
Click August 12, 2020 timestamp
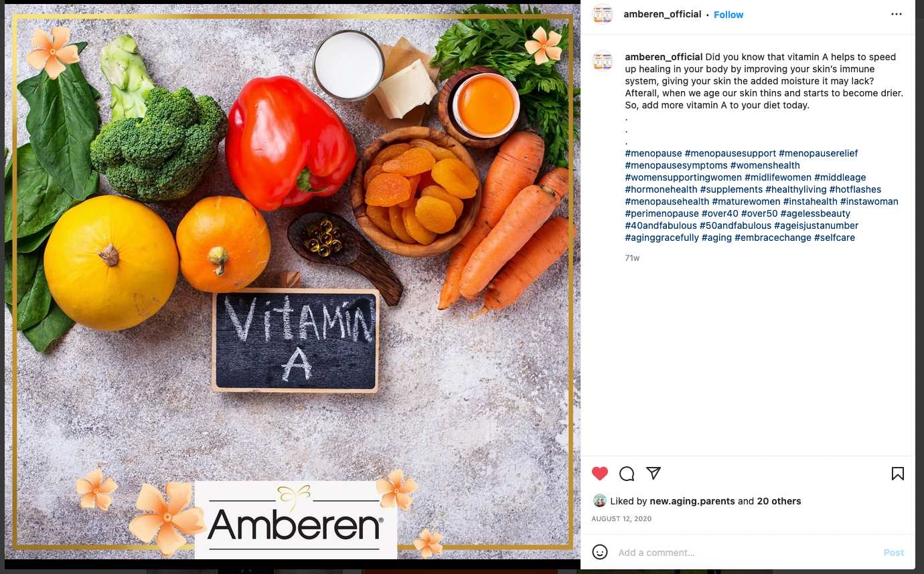coord(621,518)
